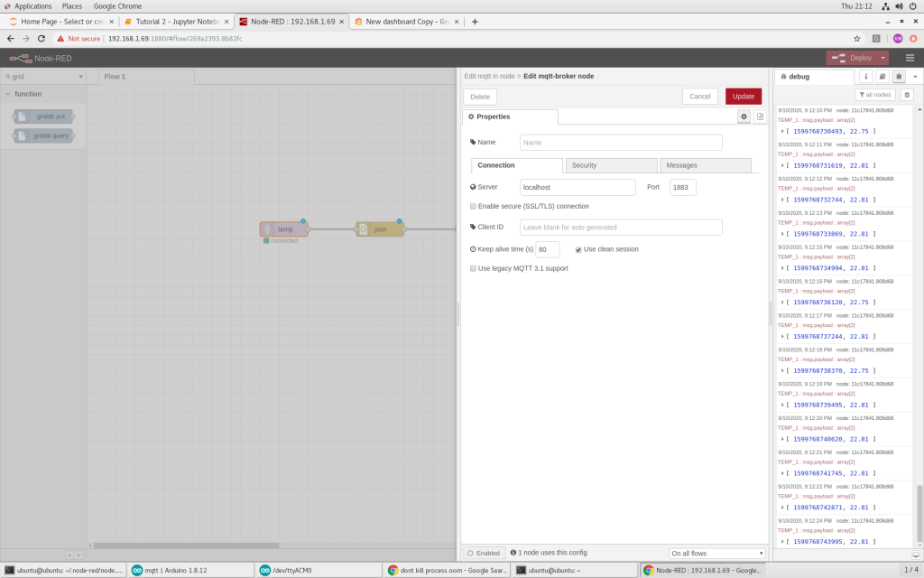
Task: Disable use clean session
Action: coord(579,249)
